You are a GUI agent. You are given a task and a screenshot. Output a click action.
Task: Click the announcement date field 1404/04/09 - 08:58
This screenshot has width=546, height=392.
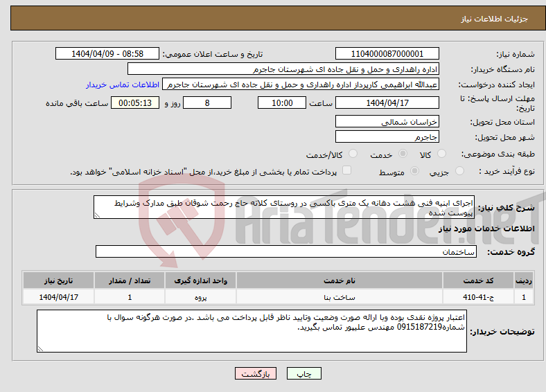(107, 53)
